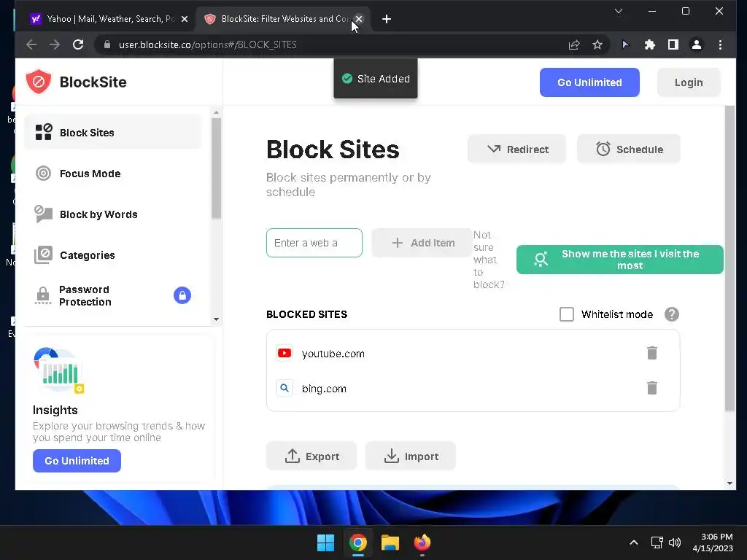Open the Block Sites sidebar section
Viewport: 747px width, 560px height.
[113, 133]
